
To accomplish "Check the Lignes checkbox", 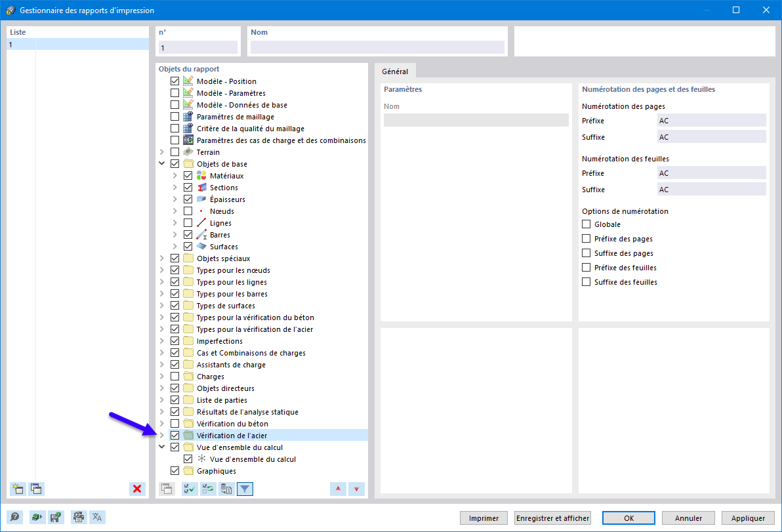I will (188, 223).
